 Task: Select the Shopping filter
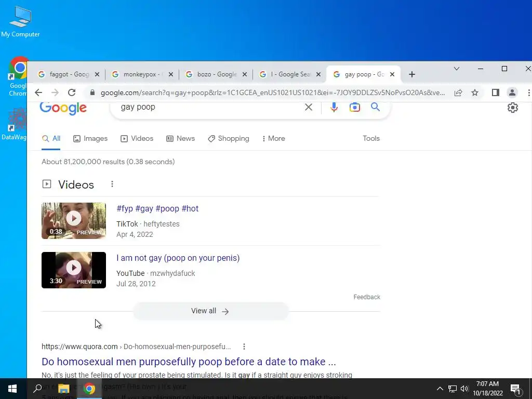229,138
